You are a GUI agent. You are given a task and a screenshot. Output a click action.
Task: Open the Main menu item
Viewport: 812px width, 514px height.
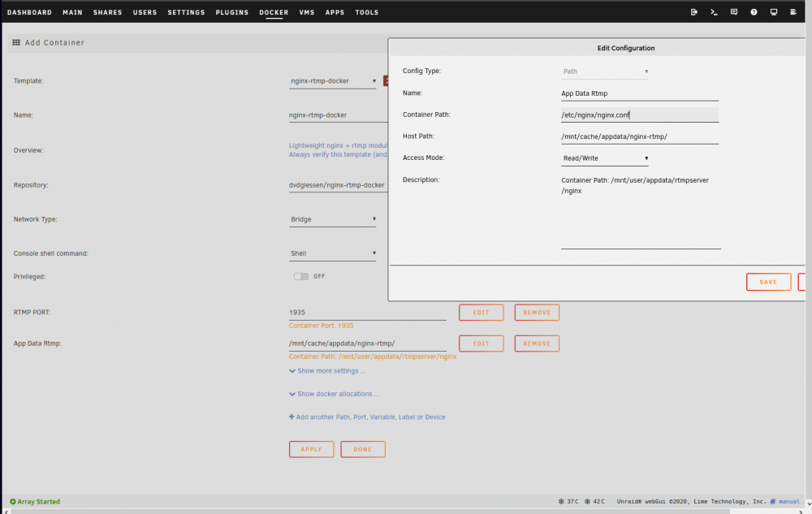72,12
